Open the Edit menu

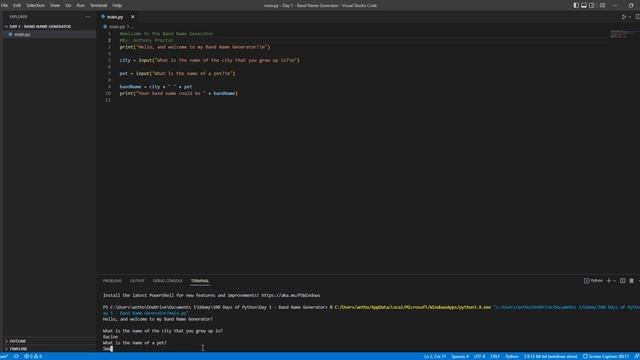pyautogui.click(x=17, y=6)
